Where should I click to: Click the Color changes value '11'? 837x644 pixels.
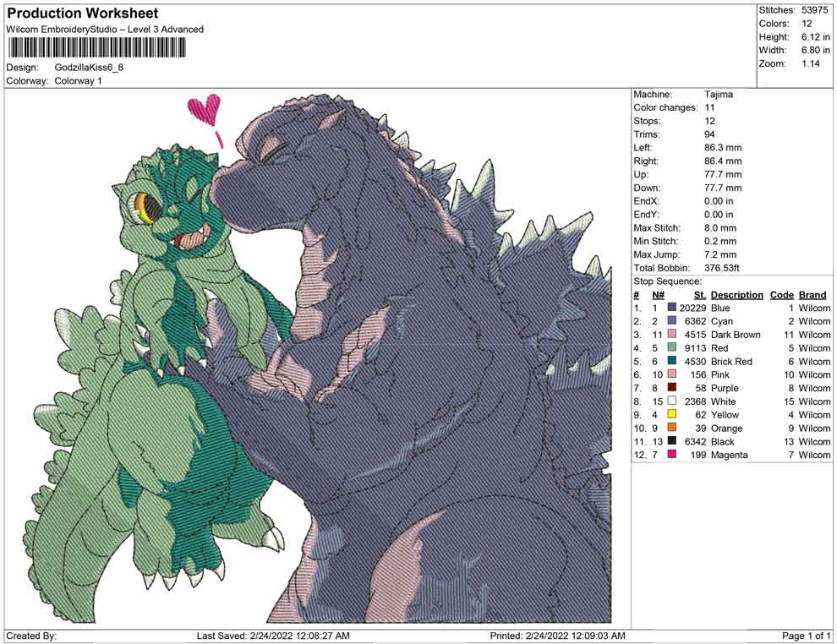[709, 108]
